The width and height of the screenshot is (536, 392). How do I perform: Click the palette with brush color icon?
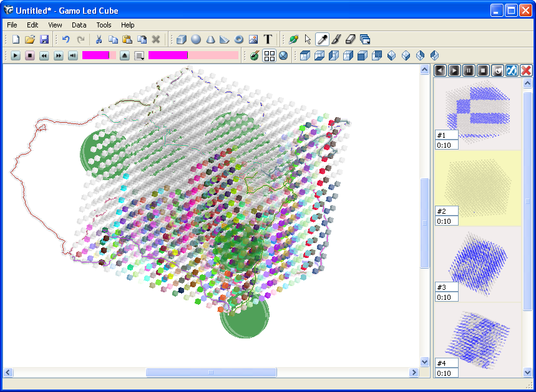pyautogui.click(x=254, y=55)
